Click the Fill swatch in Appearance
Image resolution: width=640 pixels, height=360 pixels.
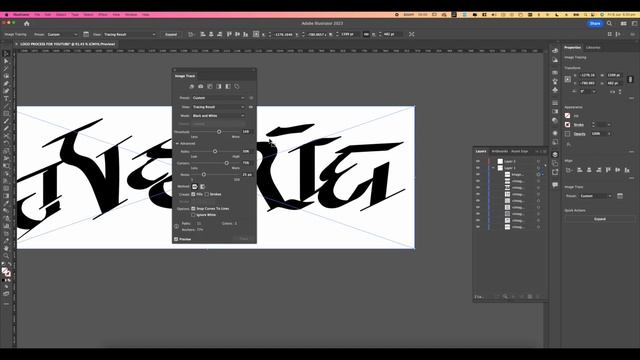[567, 116]
